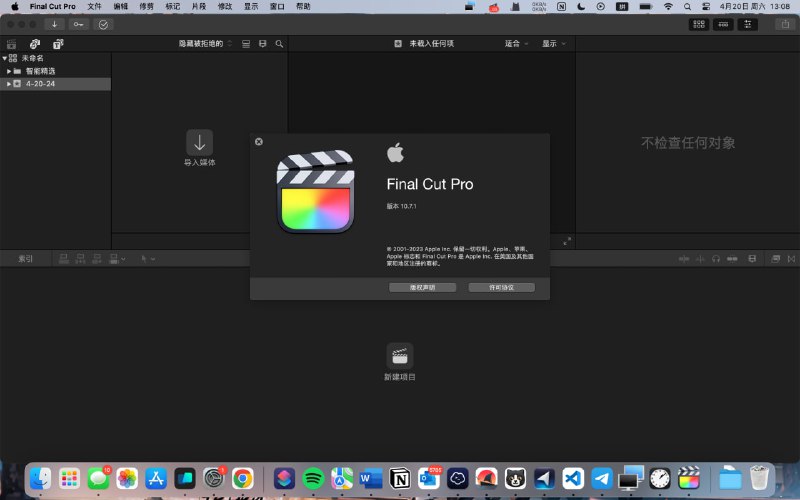Screen dimensions: 800x500
Task: Open the 文件 menu
Action: (x=94, y=7)
